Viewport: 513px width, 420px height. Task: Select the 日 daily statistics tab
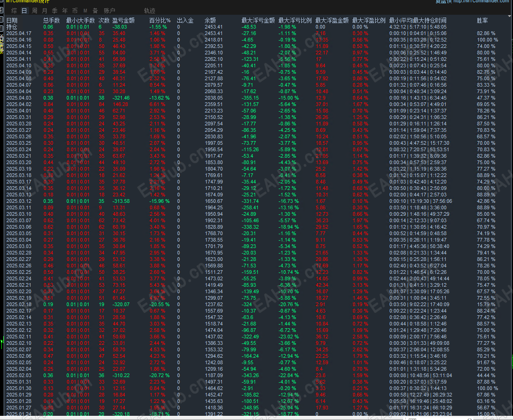point(24,11)
